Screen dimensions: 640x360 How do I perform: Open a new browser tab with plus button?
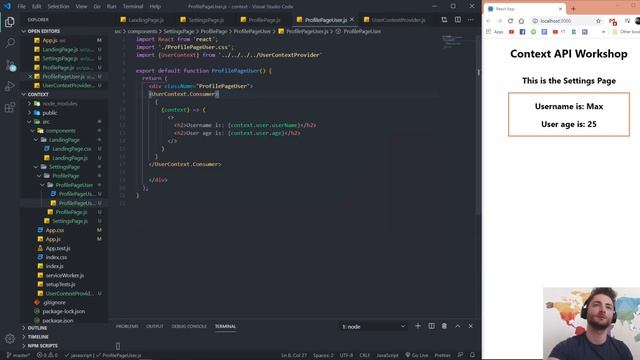click(573, 9)
